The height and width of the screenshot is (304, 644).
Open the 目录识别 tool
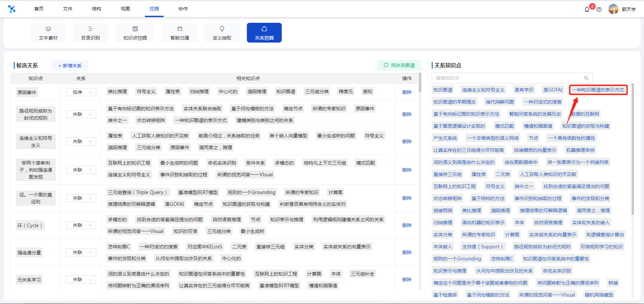91,33
